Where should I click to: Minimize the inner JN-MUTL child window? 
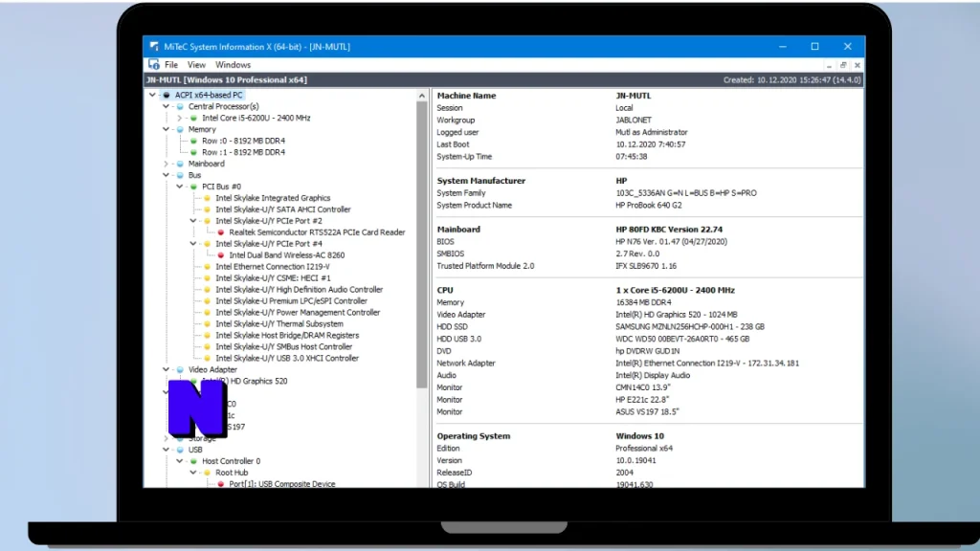[829, 66]
